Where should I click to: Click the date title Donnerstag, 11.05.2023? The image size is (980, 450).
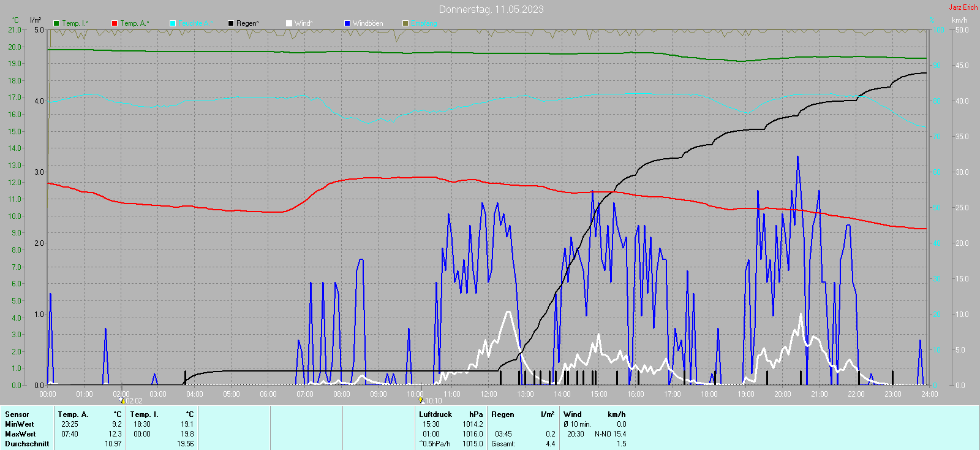(491, 9)
